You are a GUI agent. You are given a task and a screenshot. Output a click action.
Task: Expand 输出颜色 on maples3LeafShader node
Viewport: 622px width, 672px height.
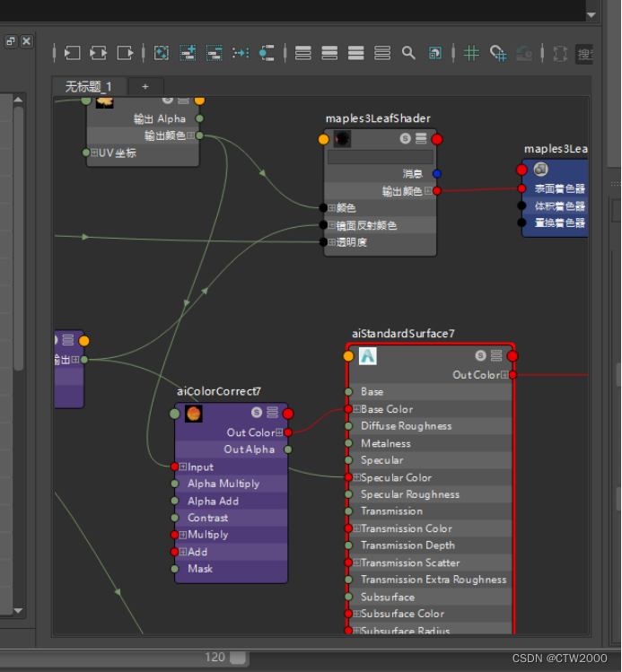coord(428,191)
